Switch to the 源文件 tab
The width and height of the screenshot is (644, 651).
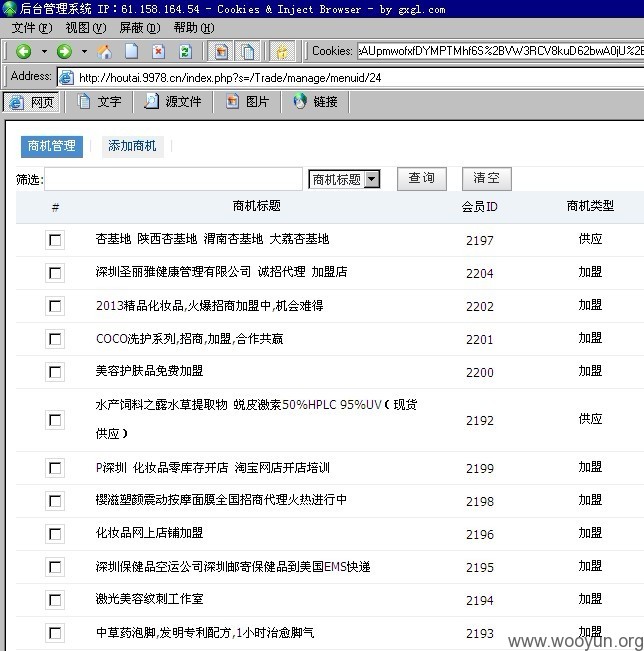[x=173, y=102]
